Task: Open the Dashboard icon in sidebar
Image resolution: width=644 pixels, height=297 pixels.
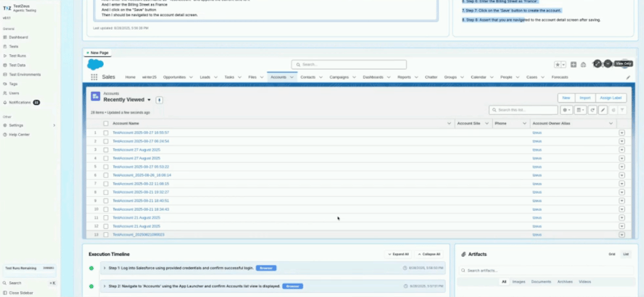Action: (5, 37)
